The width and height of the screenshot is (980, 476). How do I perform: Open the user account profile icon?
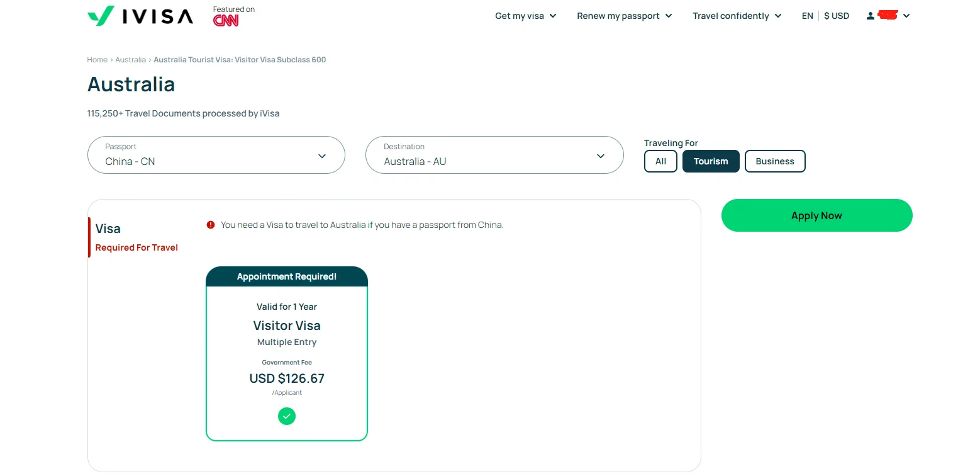[x=871, y=16]
